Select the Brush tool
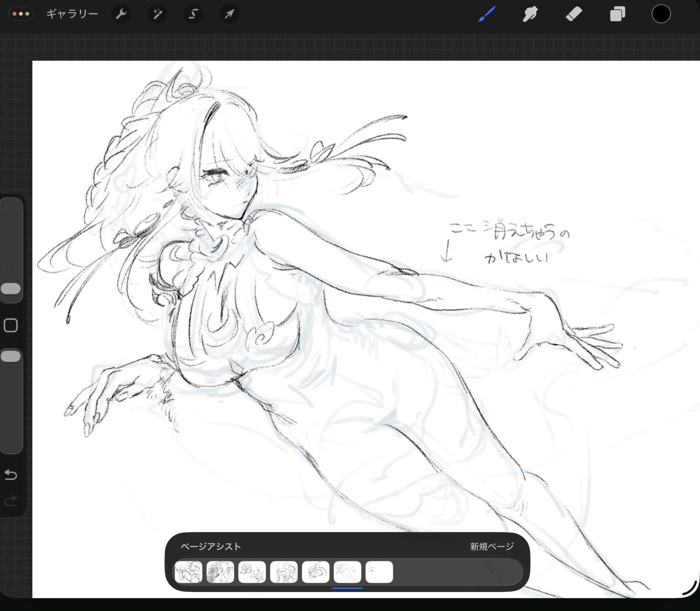 [487, 14]
